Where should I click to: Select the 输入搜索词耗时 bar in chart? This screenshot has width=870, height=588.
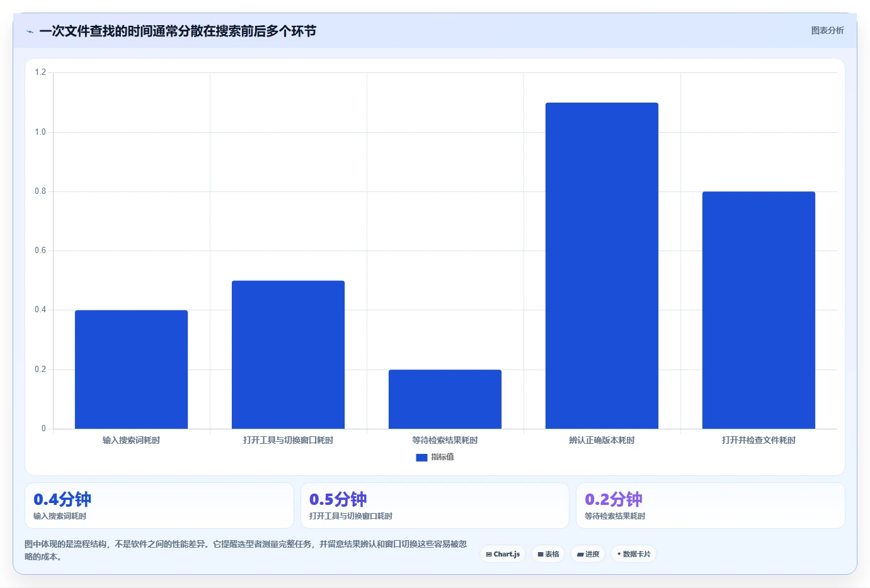[x=131, y=370]
